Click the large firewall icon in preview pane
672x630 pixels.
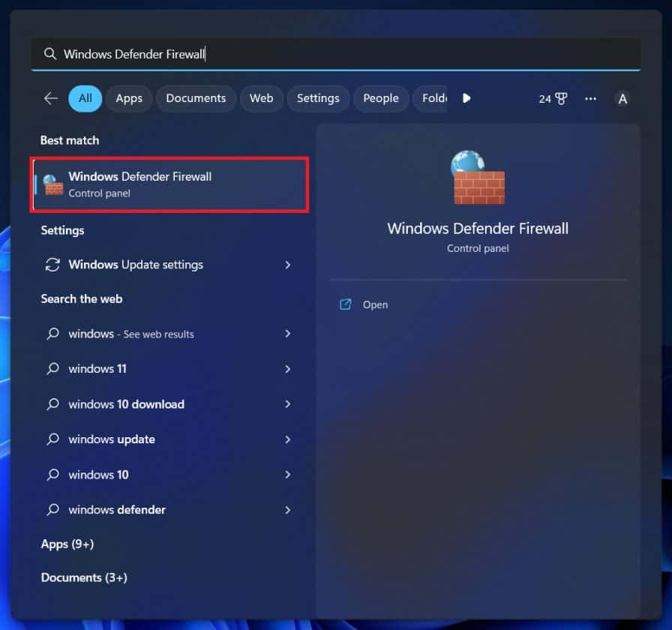(478, 178)
